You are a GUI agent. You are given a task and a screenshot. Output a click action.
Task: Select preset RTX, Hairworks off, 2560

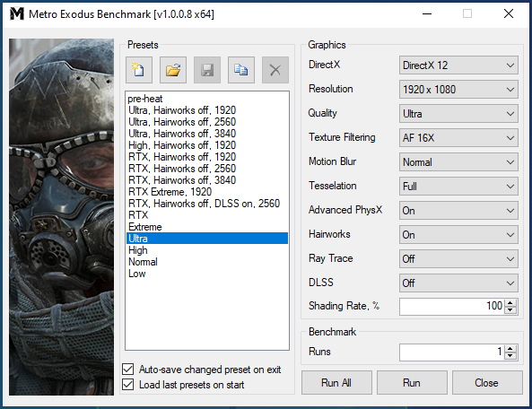click(207, 169)
